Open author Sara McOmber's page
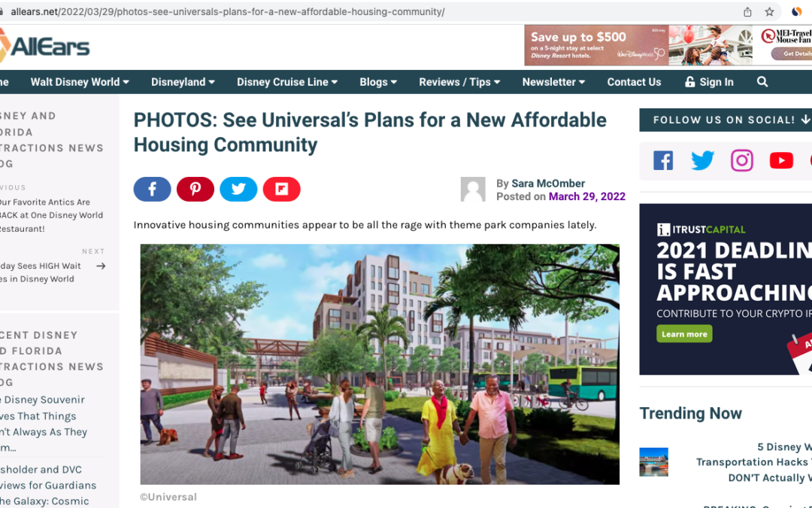The width and height of the screenshot is (812, 508). point(548,184)
